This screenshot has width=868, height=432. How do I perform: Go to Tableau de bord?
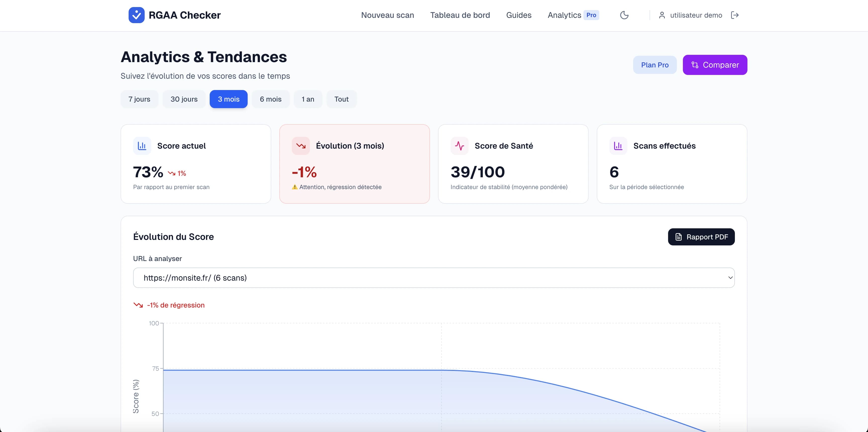click(460, 15)
